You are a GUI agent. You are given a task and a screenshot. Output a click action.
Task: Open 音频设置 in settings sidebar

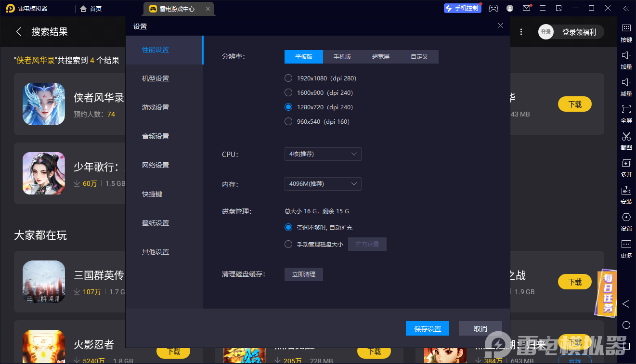(164, 137)
